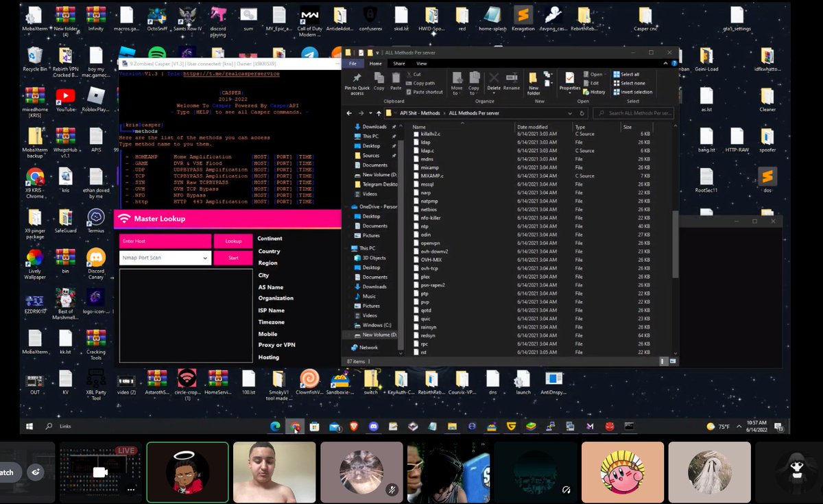Click the pink Lookup button
The image size is (823, 504).
233,241
